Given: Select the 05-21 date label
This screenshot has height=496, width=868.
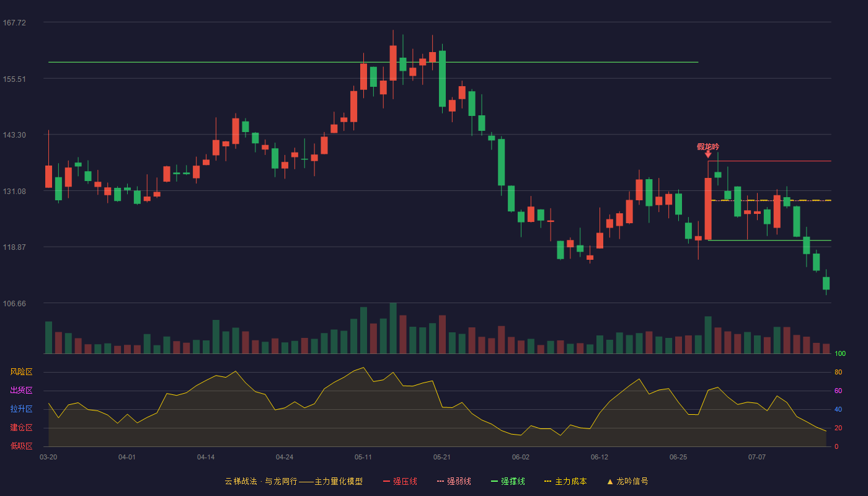Looking at the screenshot, I should tap(442, 457).
